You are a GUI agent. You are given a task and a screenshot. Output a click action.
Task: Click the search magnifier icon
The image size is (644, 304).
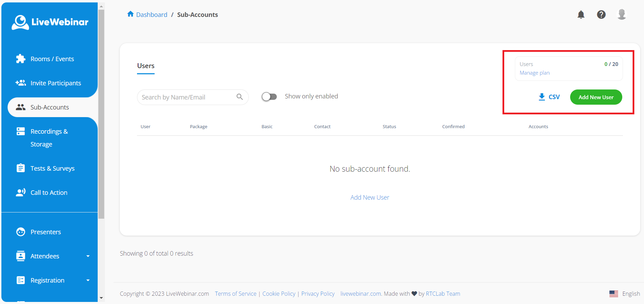click(x=240, y=97)
